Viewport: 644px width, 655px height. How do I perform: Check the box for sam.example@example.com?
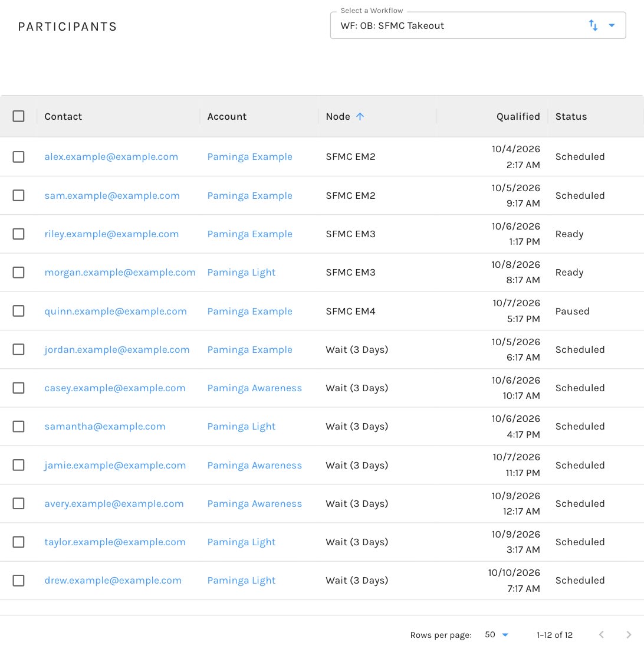coord(18,195)
